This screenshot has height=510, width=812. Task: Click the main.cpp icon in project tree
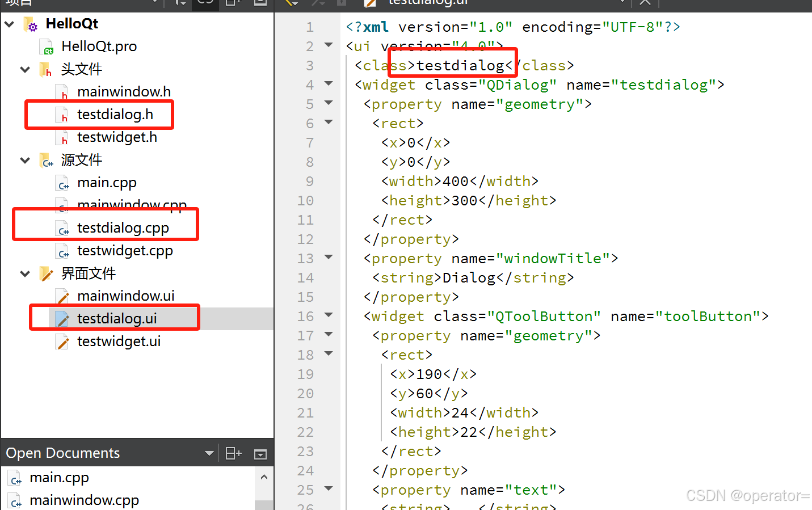tap(62, 183)
